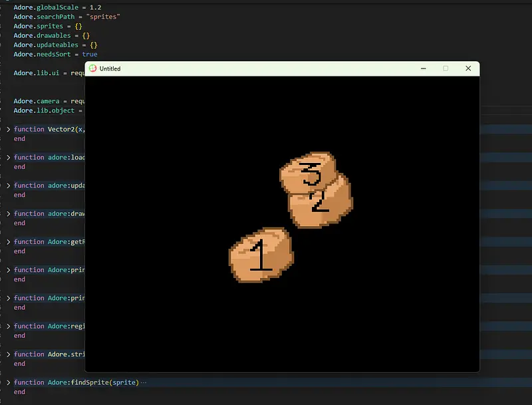Click the rock sprite numbered 1
Screen dimensions: 532x405
(261, 255)
